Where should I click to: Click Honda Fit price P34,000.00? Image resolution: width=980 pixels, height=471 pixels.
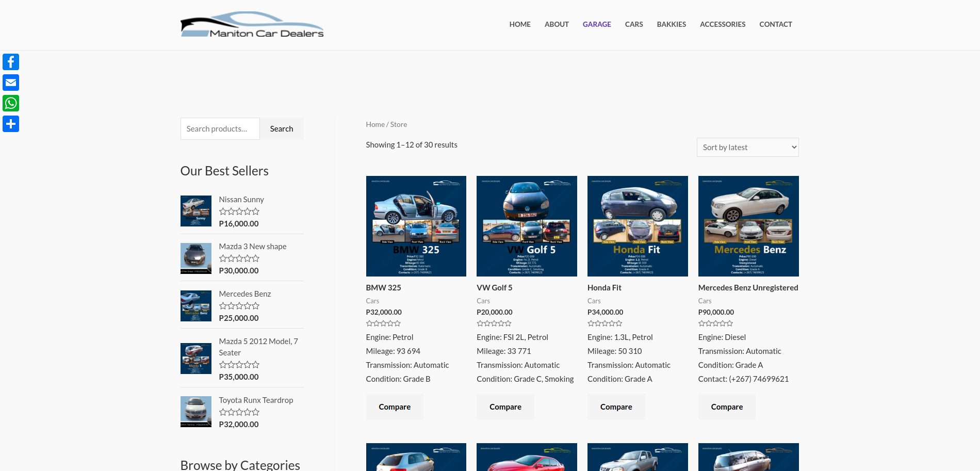pyautogui.click(x=605, y=312)
